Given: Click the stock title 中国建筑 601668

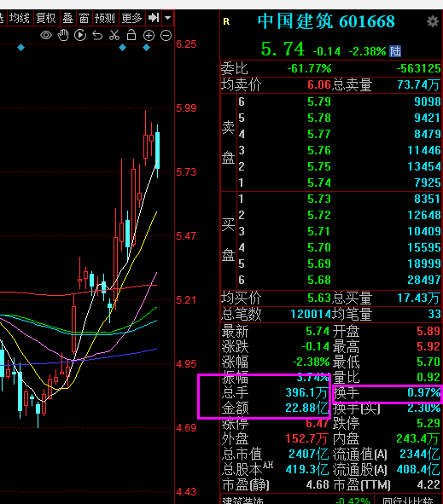Looking at the screenshot, I should pyautogui.click(x=326, y=21).
